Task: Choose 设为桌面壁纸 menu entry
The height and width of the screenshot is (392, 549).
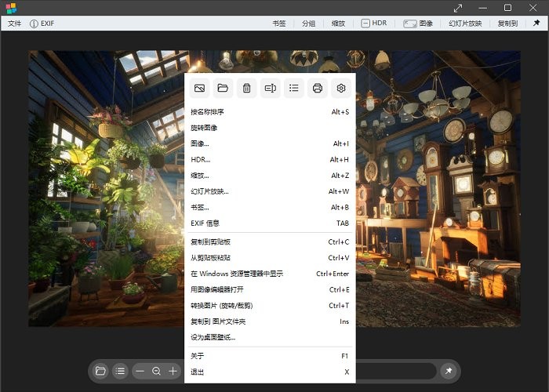Action: 213,337
